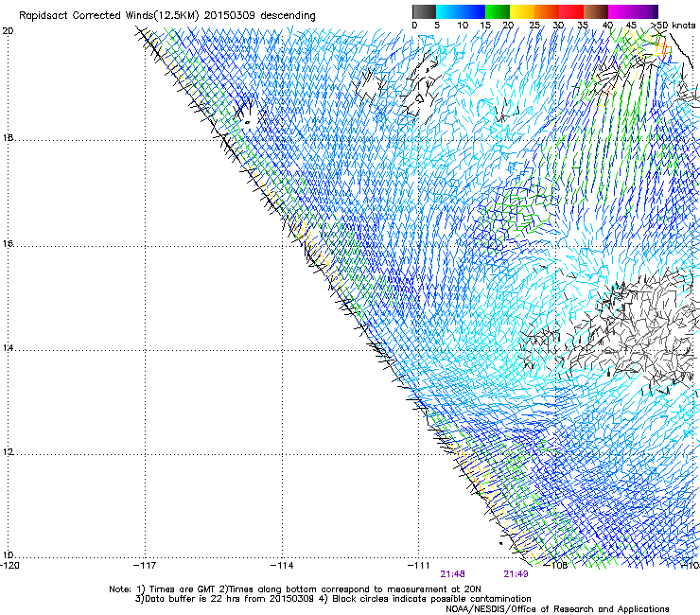The width and height of the screenshot is (700, 615).
Task: Click the latitude 14 axis label
Action: (x=8, y=348)
